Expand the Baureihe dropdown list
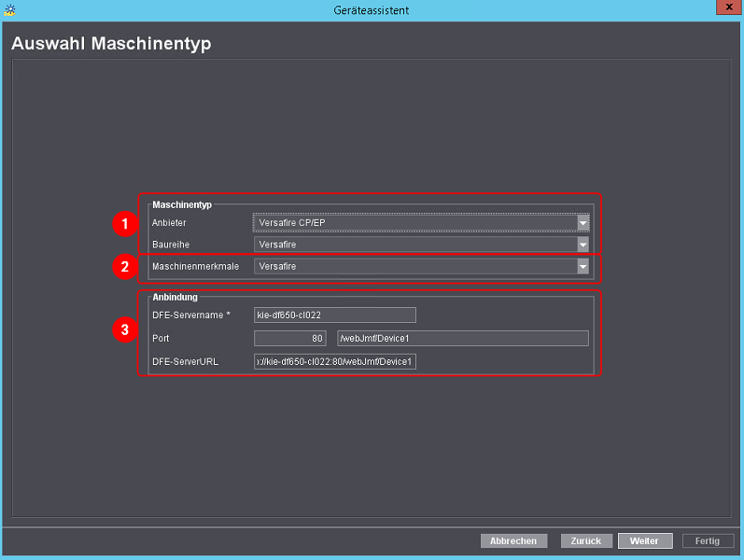This screenshot has width=744, height=560. coord(421,245)
